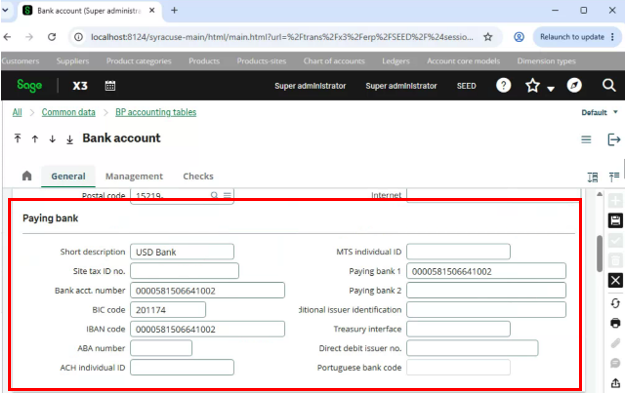Click the Postal code field menu icon
The image size is (634, 397).
pos(227,195)
